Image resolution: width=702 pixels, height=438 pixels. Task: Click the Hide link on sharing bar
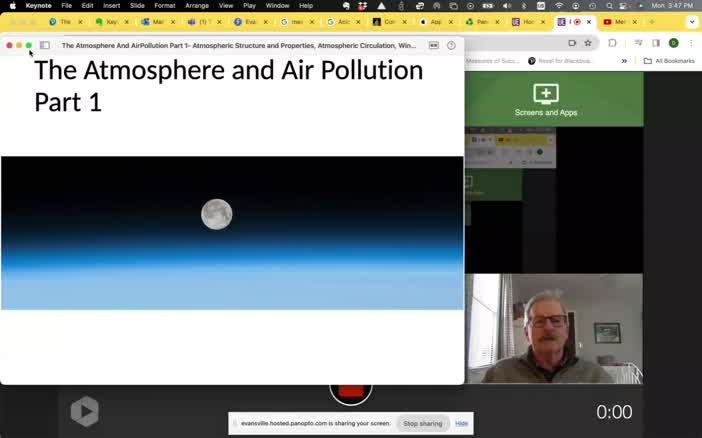click(461, 424)
